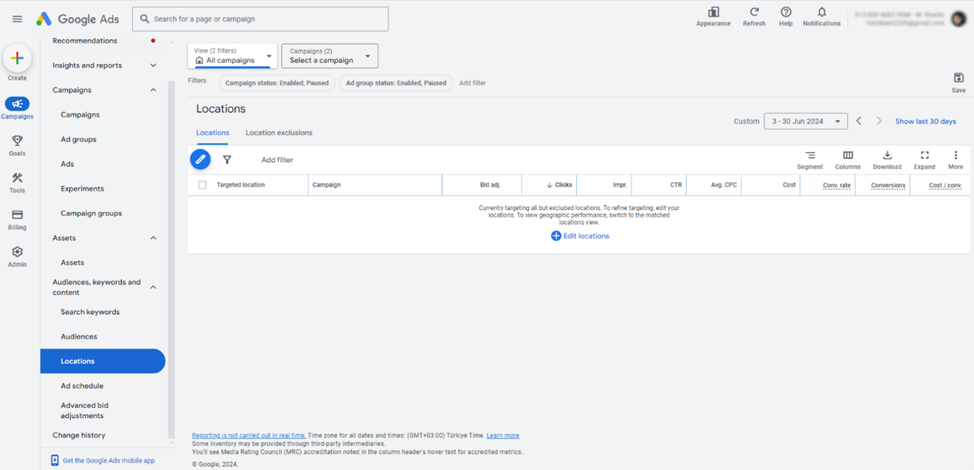The height and width of the screenshot is (470, 974).
Task: Open the account profile avatar
Action: tap(958, 19)
